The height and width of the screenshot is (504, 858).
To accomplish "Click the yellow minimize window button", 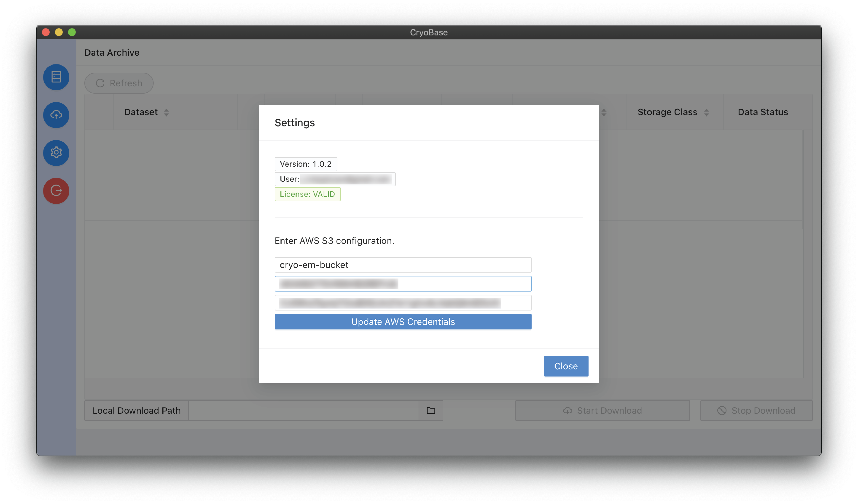I will pyautogui.click(x=59, y=32).
